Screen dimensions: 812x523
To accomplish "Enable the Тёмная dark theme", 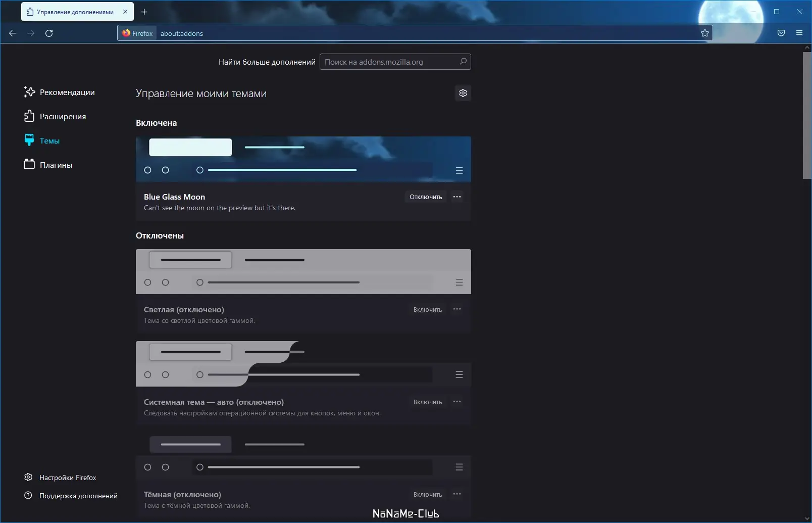I will 428,495.
